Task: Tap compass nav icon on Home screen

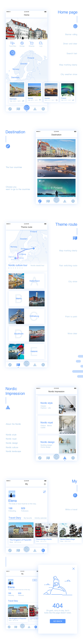Action: 10,109
